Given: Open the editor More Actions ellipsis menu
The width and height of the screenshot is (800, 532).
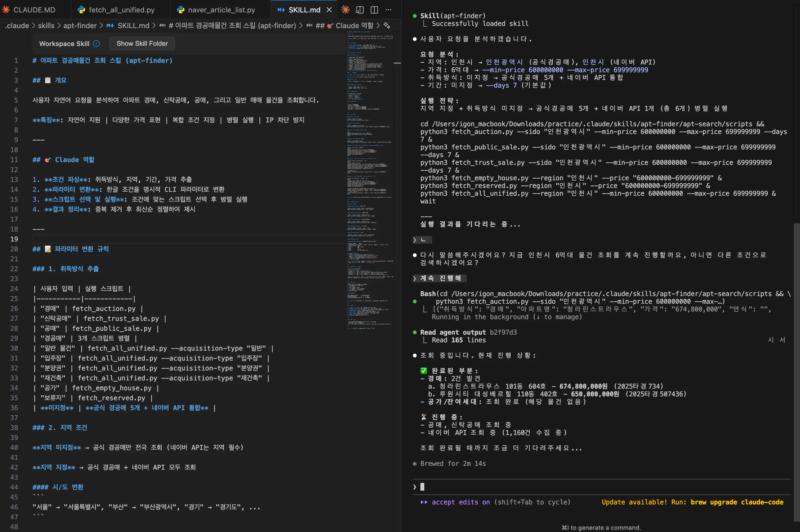Looking at the screenshot, I should pos(388,10).
